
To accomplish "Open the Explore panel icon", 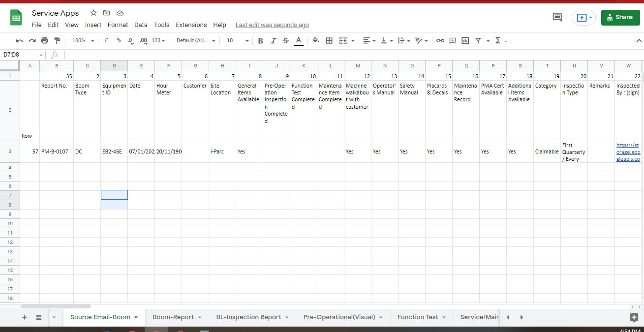I will [634, 317].
